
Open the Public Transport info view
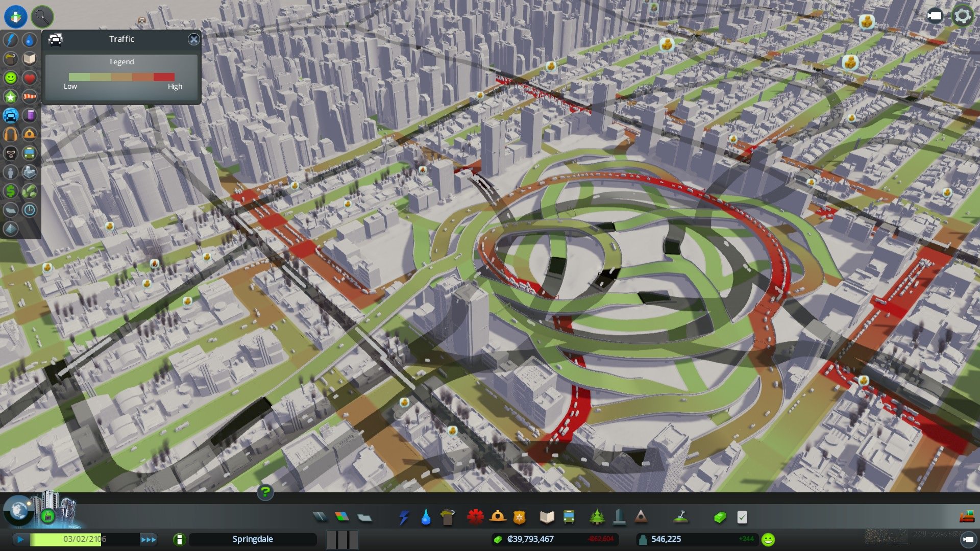30,153
